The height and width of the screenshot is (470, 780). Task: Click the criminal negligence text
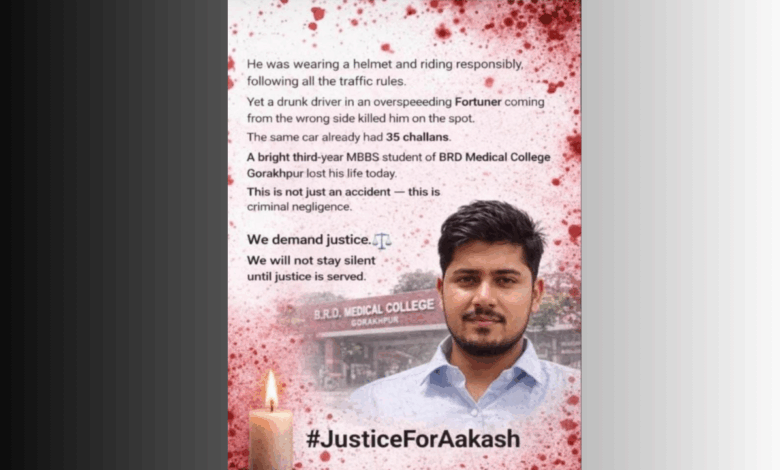(299, 207)
